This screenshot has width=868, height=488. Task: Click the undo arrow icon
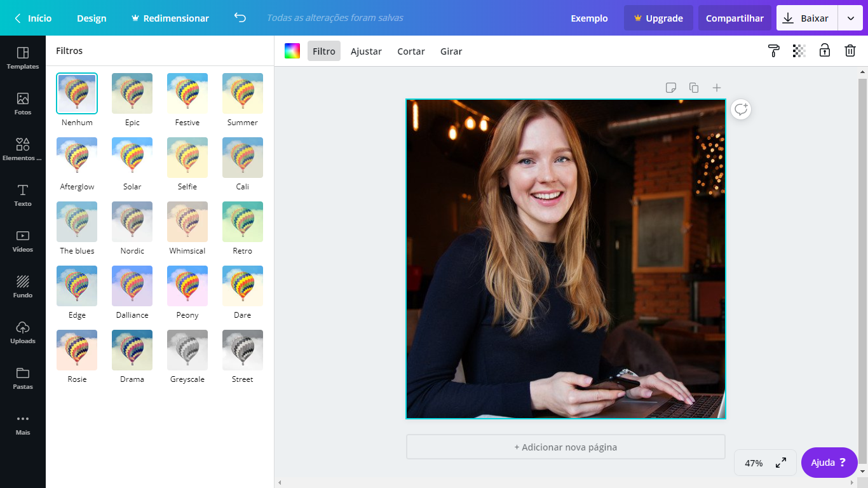240,18
